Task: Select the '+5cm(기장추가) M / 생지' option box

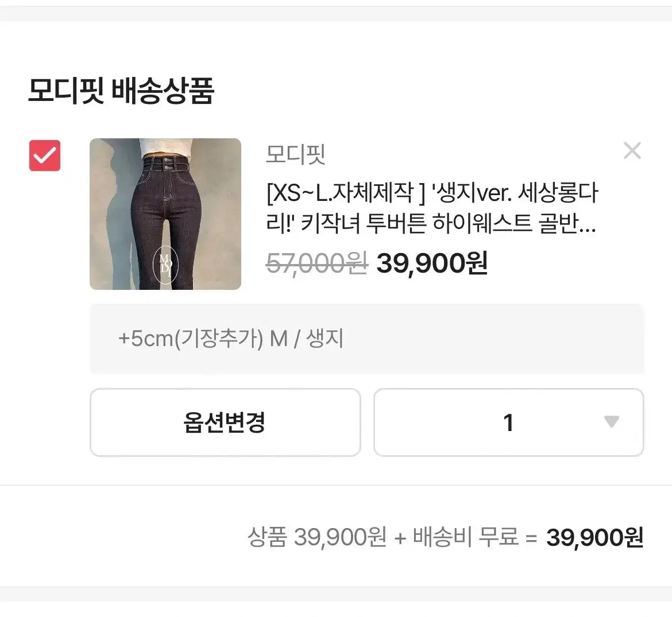Action: coord(367,339)
